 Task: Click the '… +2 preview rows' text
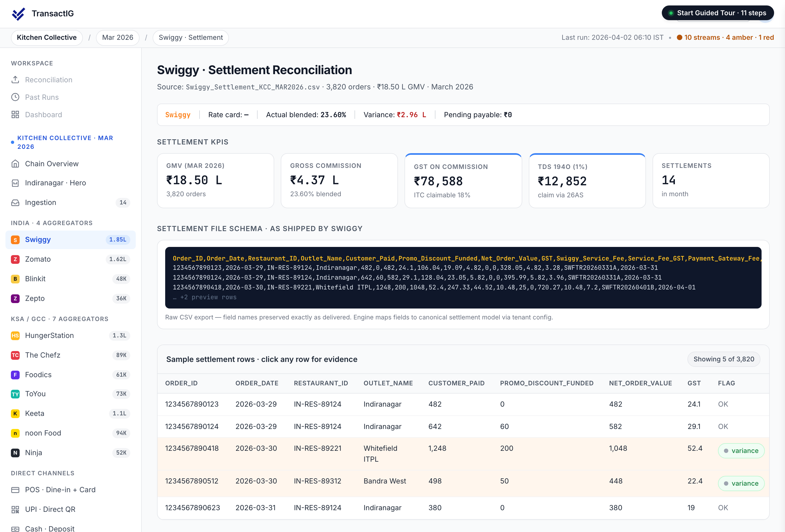coord(205,297)
